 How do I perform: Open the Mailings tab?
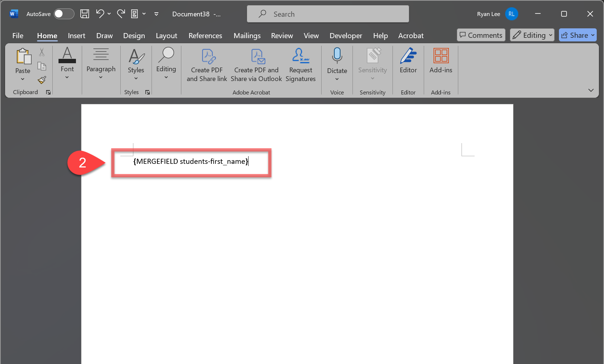(247, 36)
